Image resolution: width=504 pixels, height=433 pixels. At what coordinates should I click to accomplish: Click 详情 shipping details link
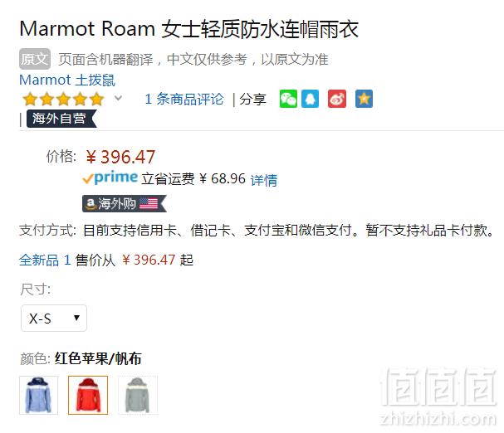[x=264, y=180]
